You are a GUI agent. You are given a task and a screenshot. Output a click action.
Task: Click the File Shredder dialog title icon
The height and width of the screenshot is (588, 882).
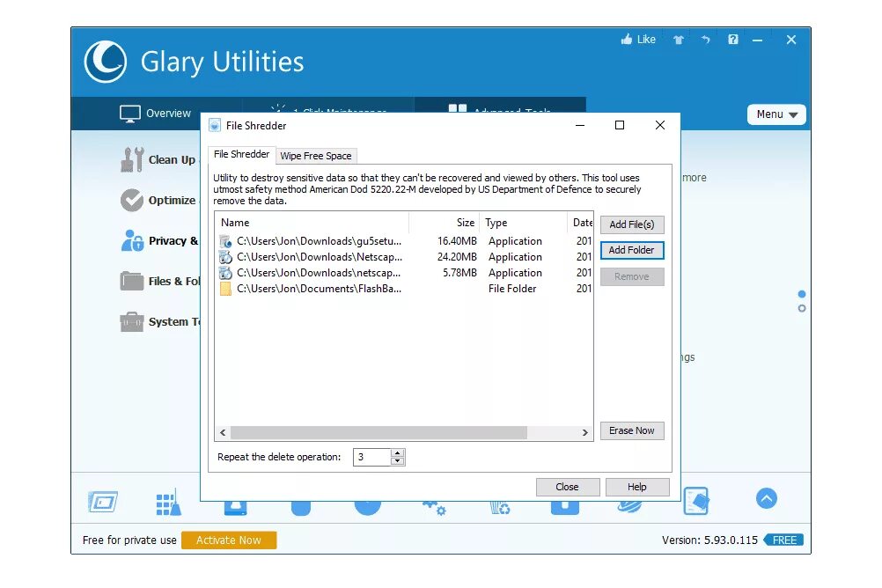click(214, 126)
